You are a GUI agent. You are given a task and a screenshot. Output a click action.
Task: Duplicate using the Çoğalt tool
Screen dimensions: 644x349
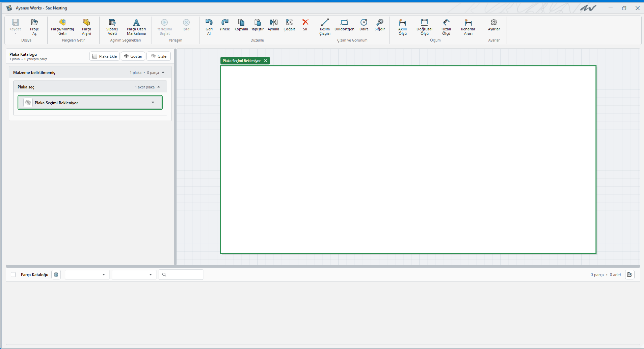289,25
